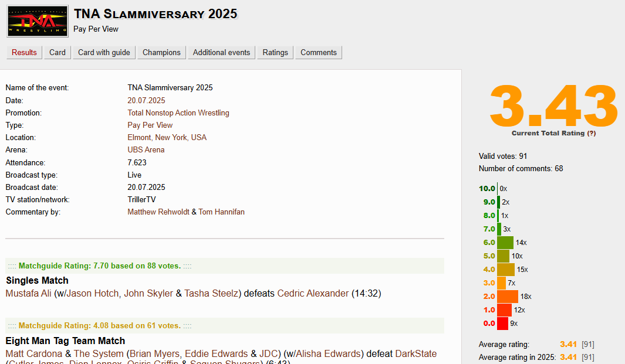The image size is (625, 364).
Task: Select the event name 'TNA Slammiversary 2025' value
Action: (170, 87)
